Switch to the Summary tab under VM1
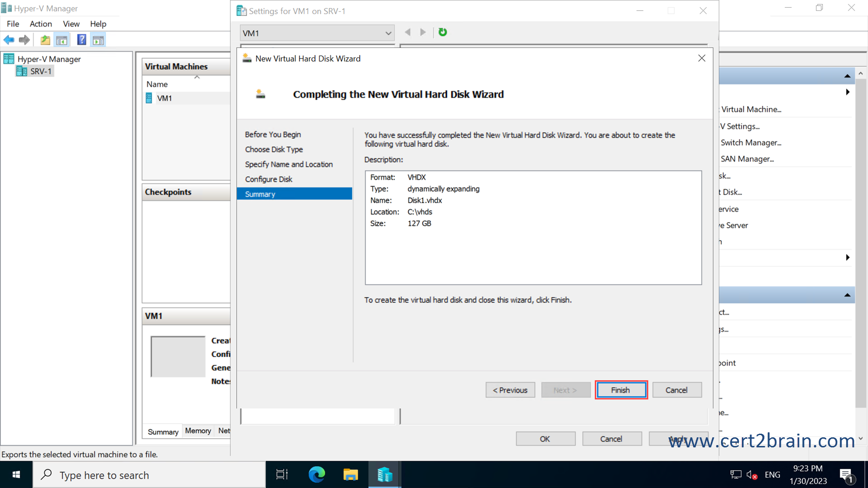 (x=163, y=431)
